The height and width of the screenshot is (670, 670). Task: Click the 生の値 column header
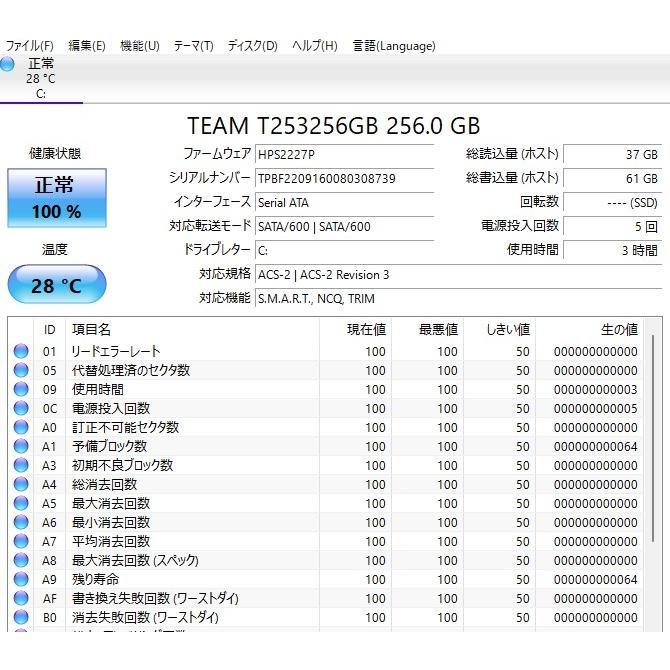click(590, 329)
